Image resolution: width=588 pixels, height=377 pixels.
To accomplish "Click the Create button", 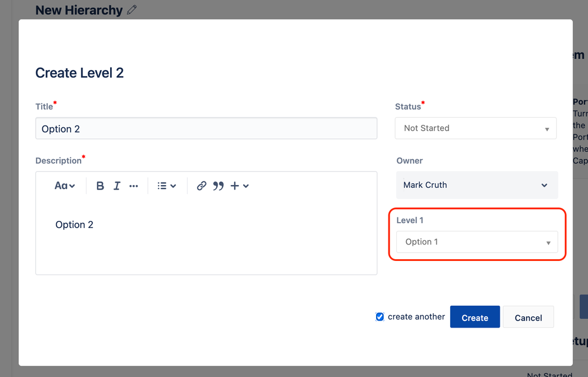I will coord(475,317).
